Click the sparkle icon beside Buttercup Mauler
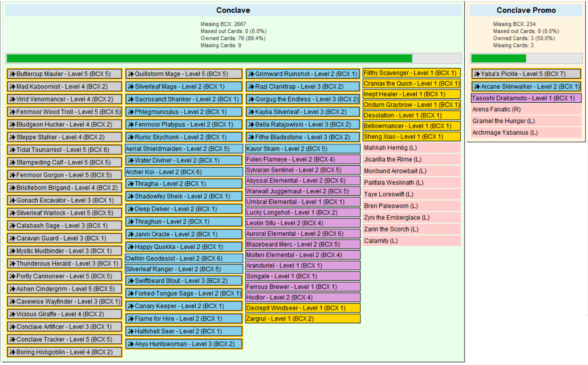Screen dimensions: 588x365 [13, 74]
